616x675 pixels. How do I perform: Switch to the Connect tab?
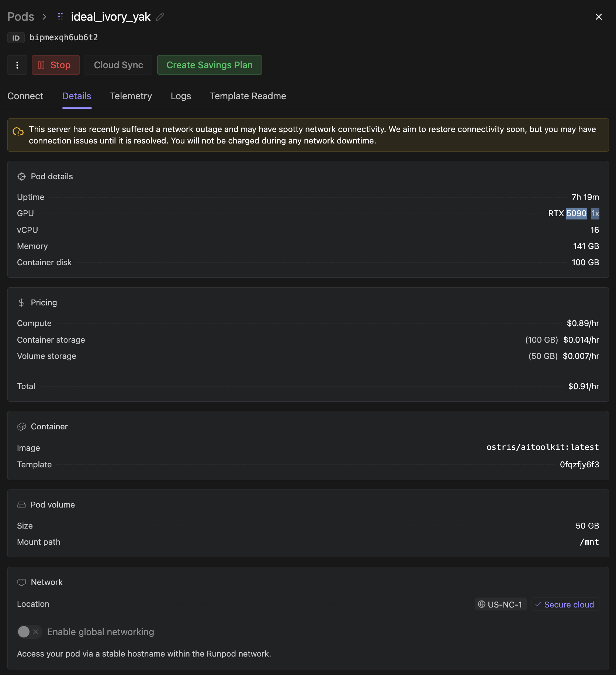pos(25,96)
